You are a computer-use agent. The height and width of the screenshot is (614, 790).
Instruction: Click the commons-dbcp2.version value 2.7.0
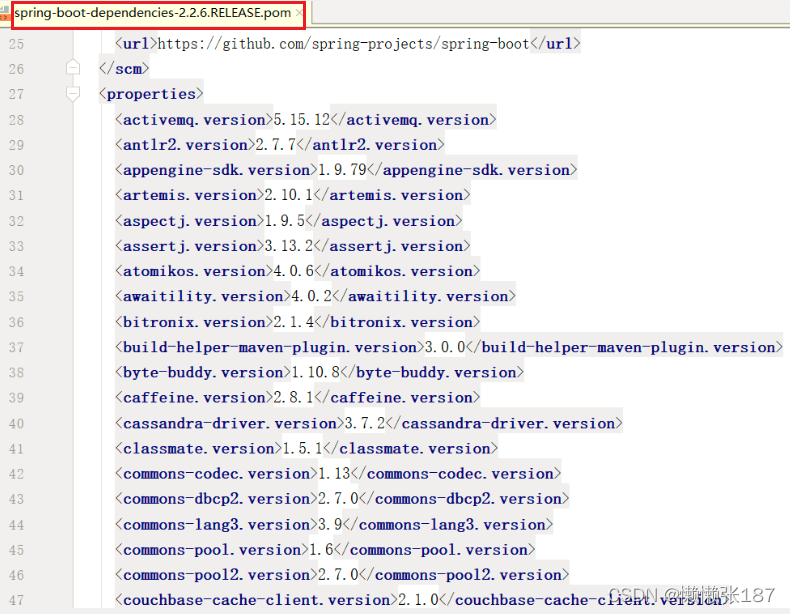coord(338,499)
